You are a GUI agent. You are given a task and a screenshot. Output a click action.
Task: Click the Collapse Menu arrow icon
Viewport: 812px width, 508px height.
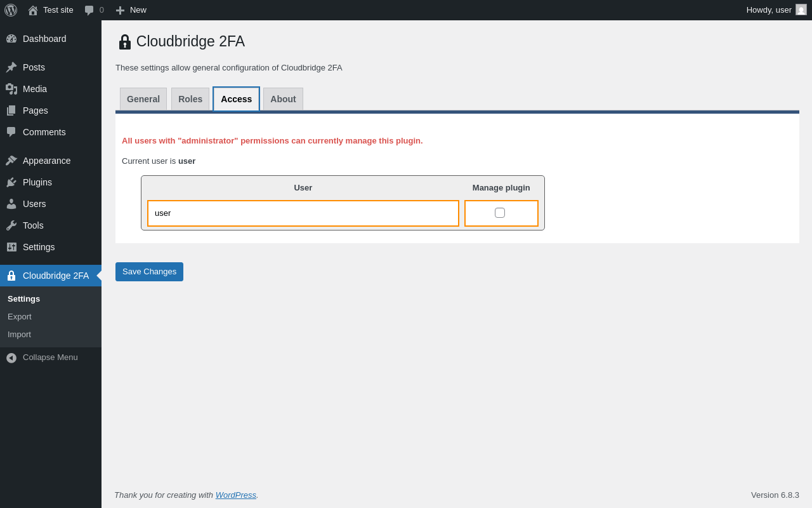(x=11, y=358)
